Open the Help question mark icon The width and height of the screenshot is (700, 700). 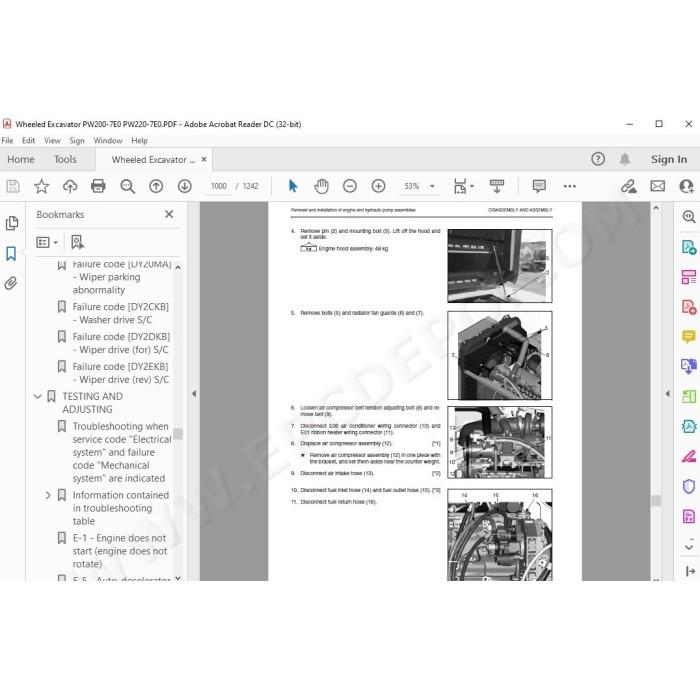pyautogui.click(x=598, y=159)
